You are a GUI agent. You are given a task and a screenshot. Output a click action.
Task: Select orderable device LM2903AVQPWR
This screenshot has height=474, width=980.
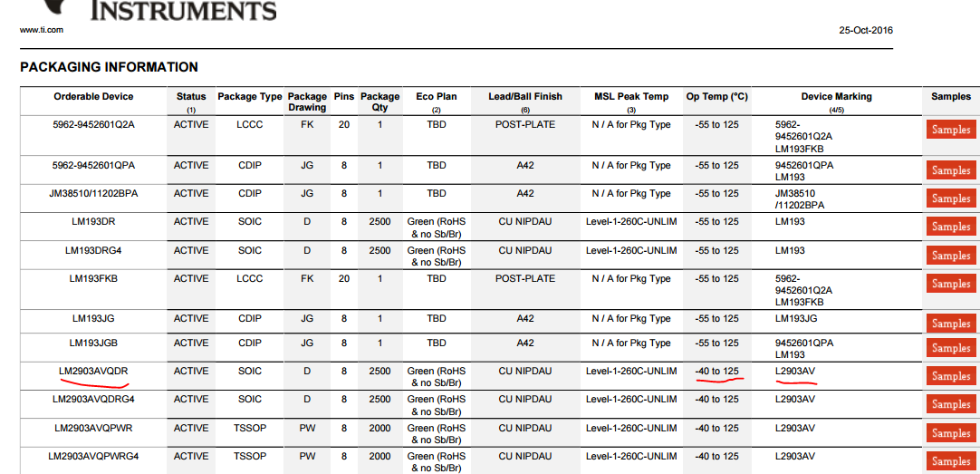pyautogui.click(x=94, y=428)
